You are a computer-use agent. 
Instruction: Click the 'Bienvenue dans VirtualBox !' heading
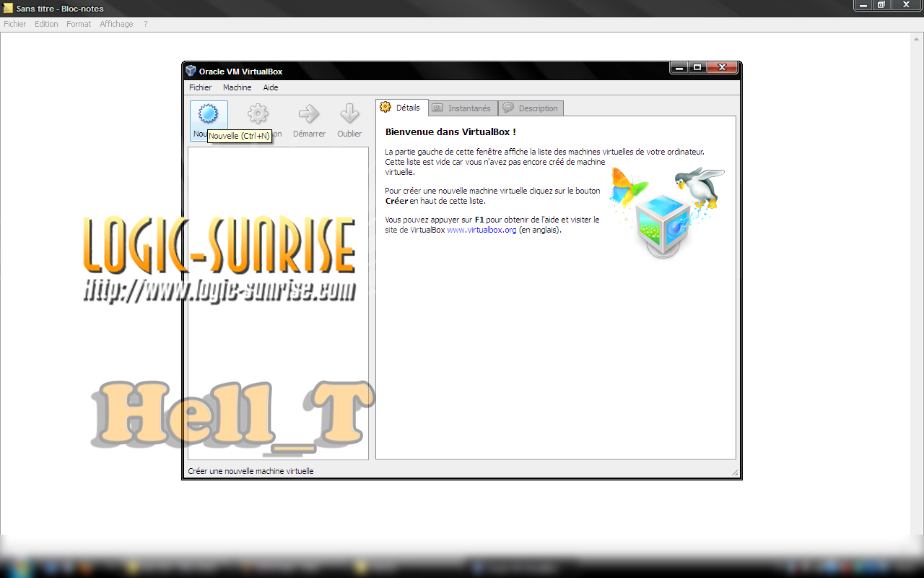(x=450, y=132)
